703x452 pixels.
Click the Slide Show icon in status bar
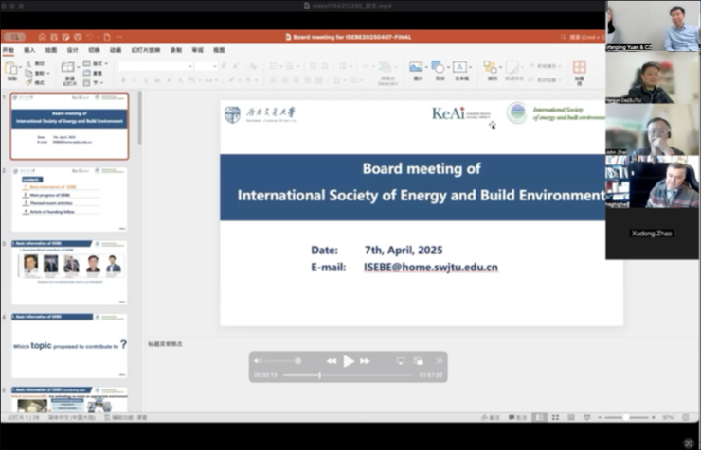587,418
